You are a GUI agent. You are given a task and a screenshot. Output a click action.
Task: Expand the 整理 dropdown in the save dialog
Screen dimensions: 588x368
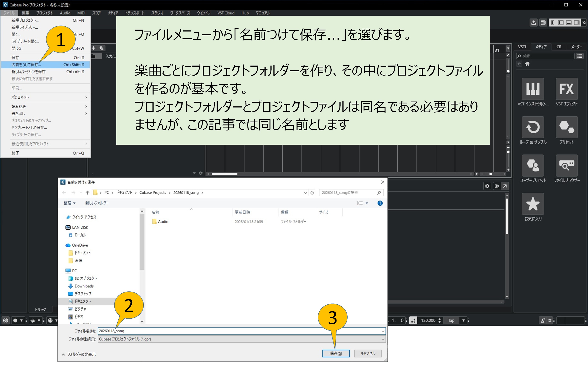pyautogui.click(x=69, y=203)
